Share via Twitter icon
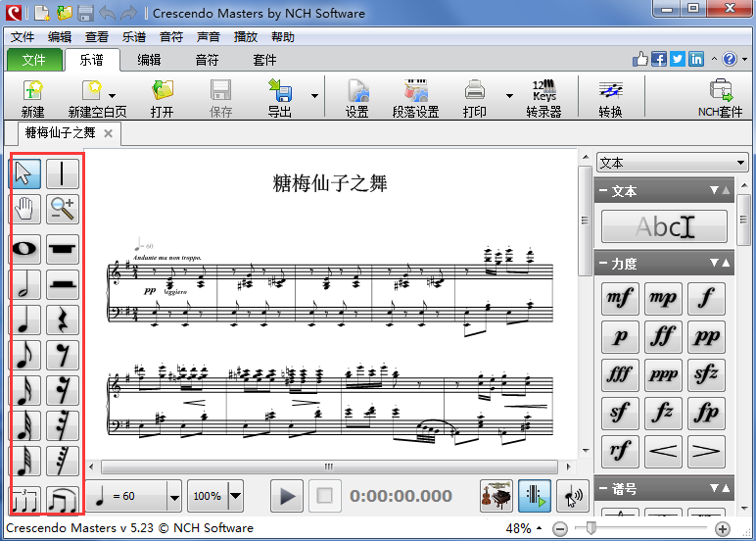 [x=678, y=59]
